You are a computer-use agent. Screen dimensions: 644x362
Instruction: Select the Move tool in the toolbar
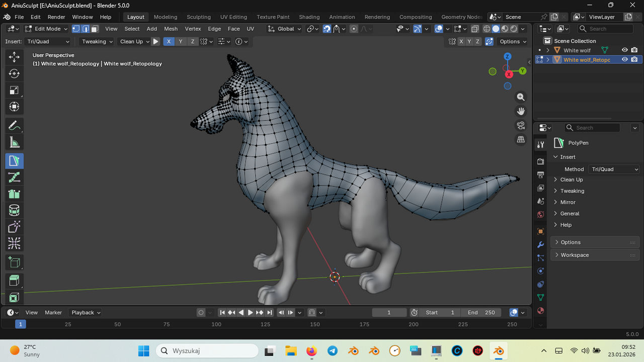tap(14, 57)
